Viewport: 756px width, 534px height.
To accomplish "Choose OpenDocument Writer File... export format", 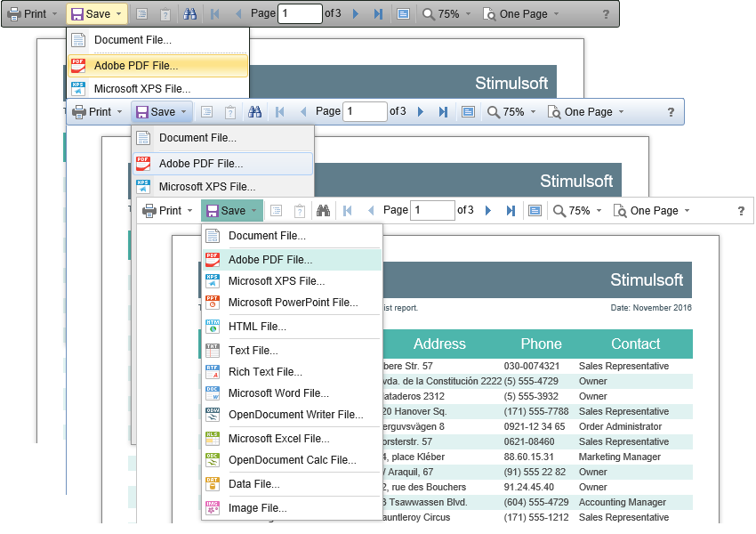I will 295,415.
